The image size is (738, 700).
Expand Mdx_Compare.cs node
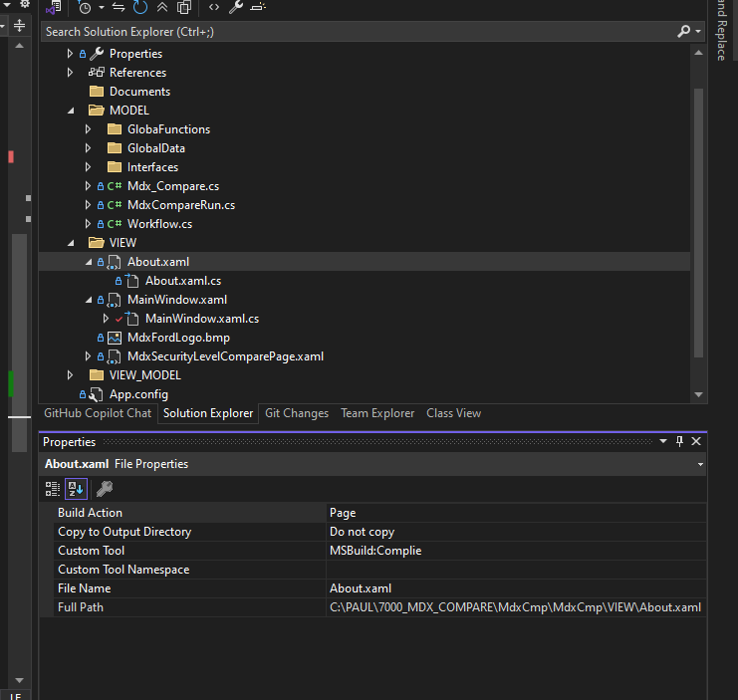click(x=88, y=186)
